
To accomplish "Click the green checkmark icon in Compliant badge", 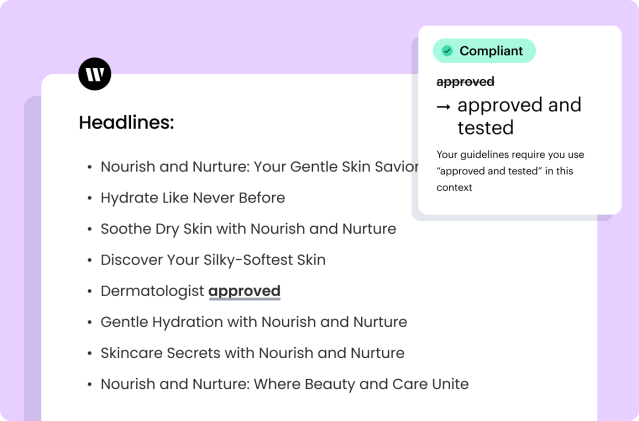I will [x=447, y=51].
